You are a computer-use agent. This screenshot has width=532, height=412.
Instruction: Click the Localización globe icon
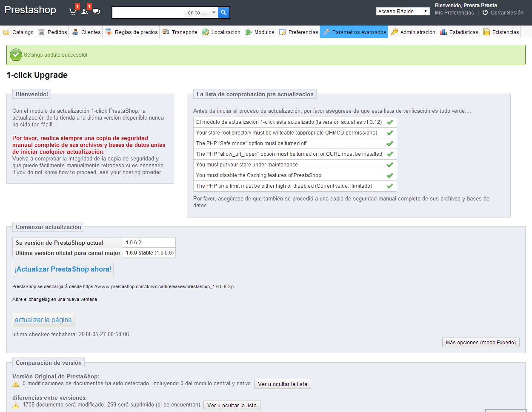tap(206, 32)
